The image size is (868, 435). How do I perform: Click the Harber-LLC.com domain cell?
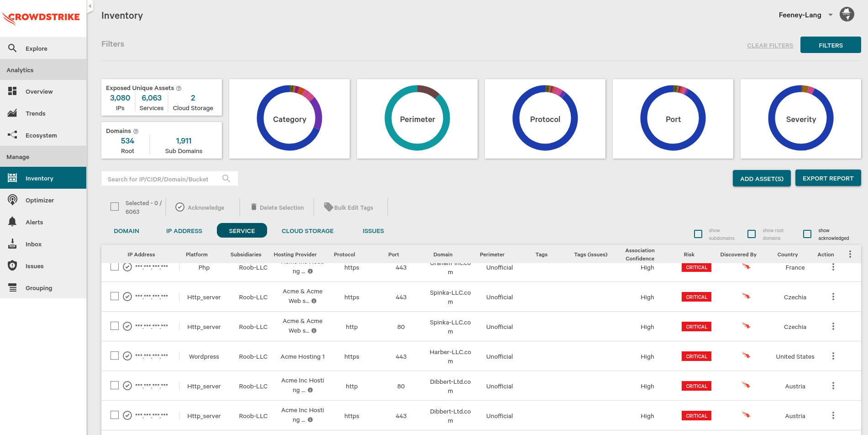point(450,356)
